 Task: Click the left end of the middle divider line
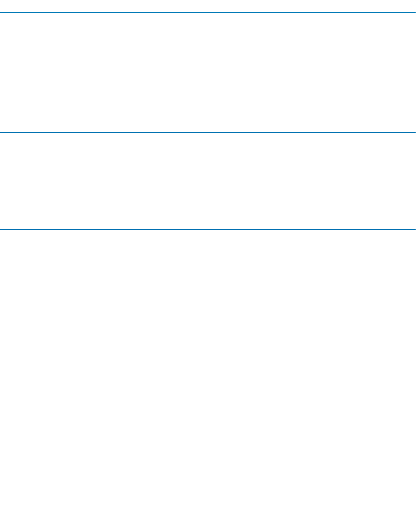tap(2, 132)
